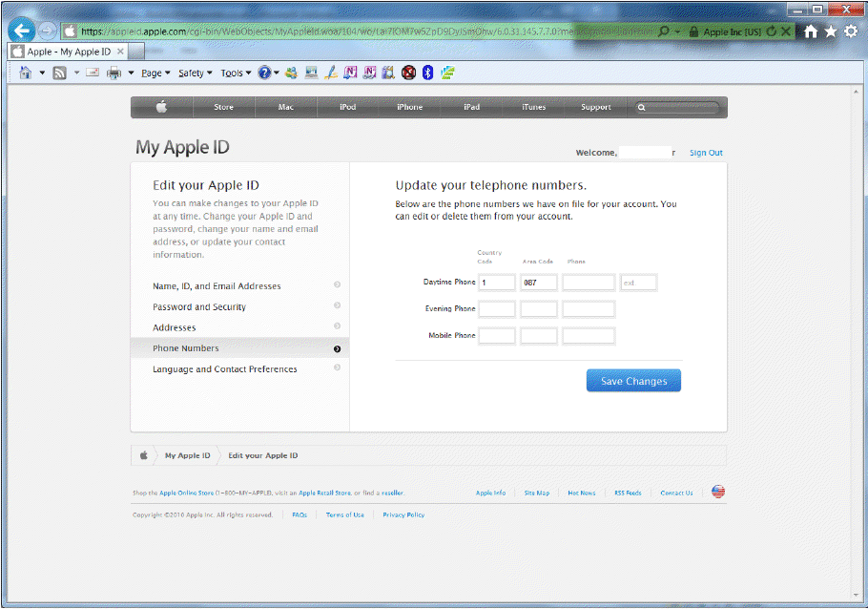Image resolution: width=868 pixels, height=609 pixels.
Task: Save Changes to phone numbers
Action: click(634, 381)
